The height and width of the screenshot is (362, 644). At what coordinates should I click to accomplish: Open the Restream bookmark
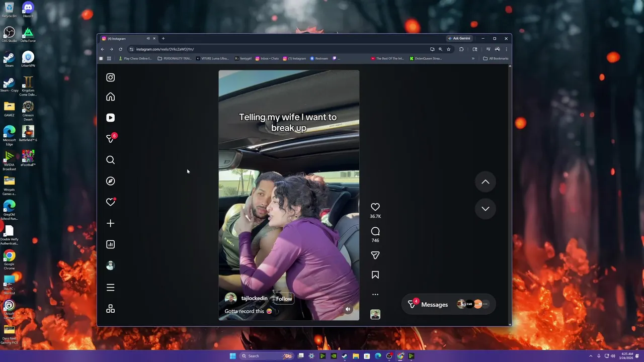click(319, 58)
